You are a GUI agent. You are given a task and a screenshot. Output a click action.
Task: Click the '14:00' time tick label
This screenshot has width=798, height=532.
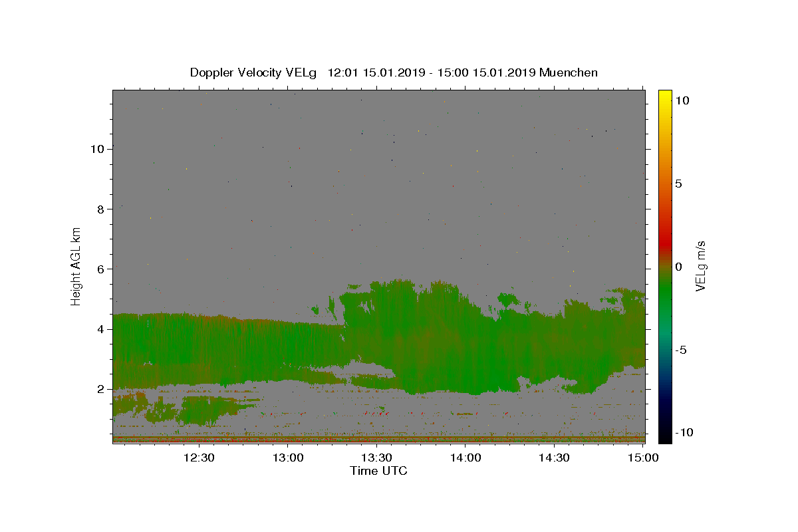coord(465,458)
